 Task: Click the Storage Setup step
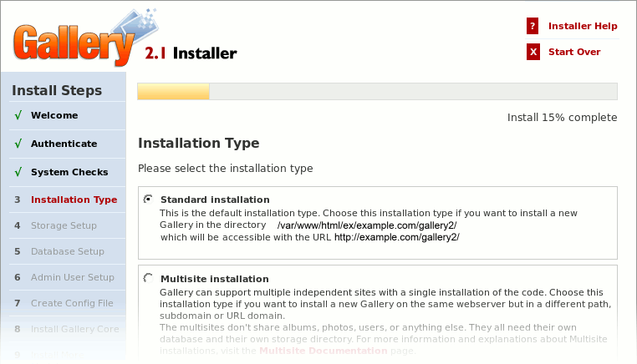[x=64, y=225]
